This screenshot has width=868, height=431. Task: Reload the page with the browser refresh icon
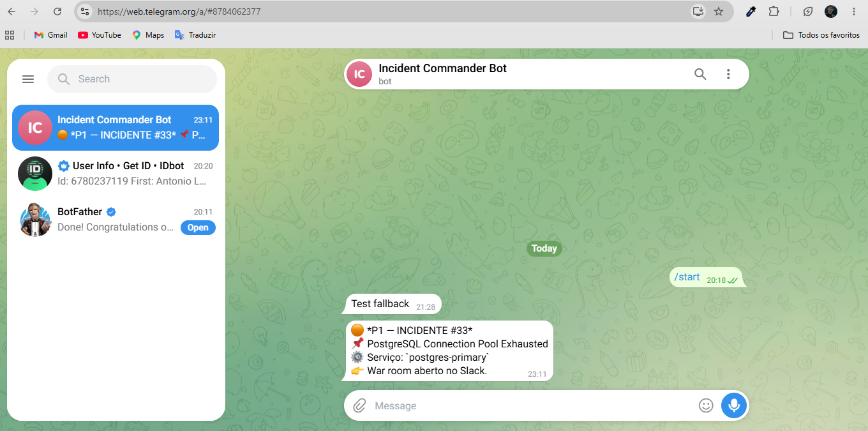[57, 11]
